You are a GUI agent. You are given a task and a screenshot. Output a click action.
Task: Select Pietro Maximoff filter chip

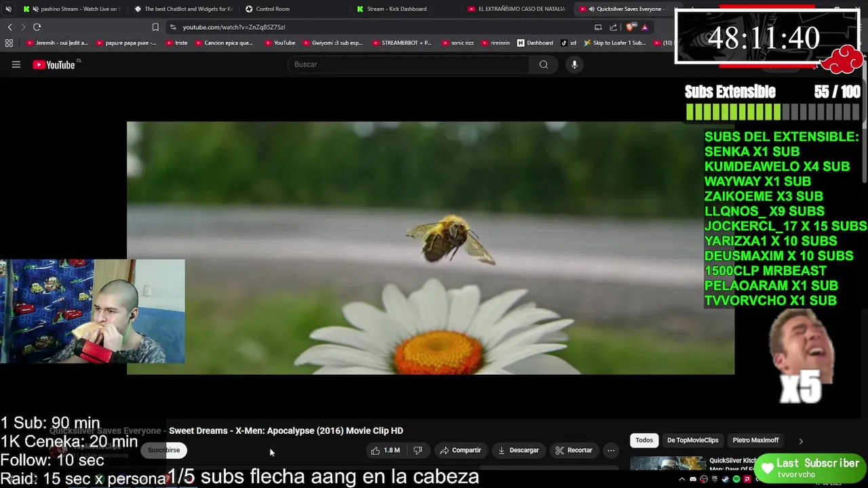coord(755,441)
